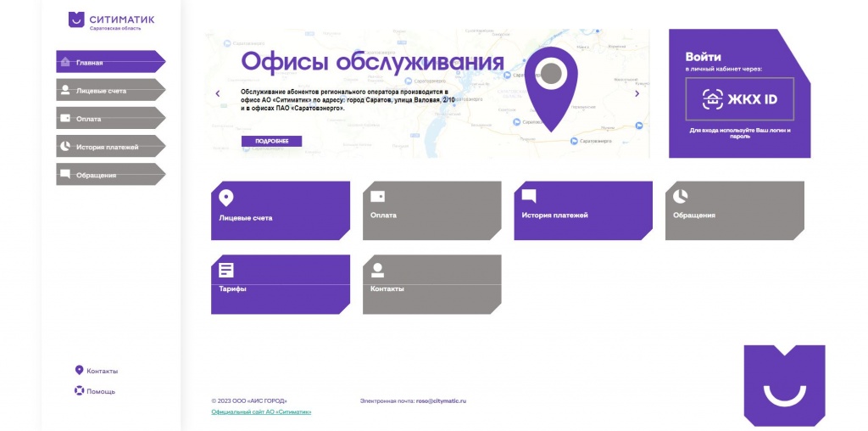Screen dimensions: 868x431
Task: Click the location pin icon near Контакты in sidebar
Action: coord(80,371)
